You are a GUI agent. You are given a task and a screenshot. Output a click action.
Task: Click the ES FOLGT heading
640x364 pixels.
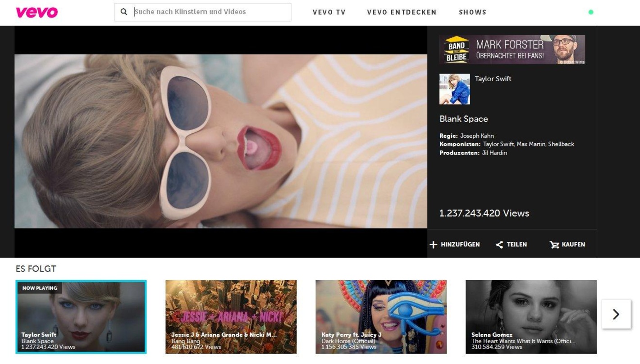(x=36, y=269)
